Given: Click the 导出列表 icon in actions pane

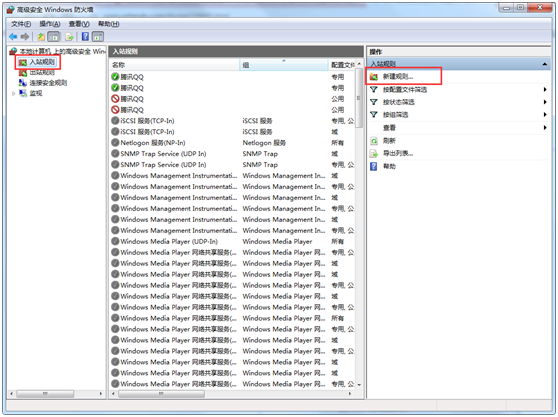Looking at the screenshot, I should pyautogui.click(x=374, y=154).
